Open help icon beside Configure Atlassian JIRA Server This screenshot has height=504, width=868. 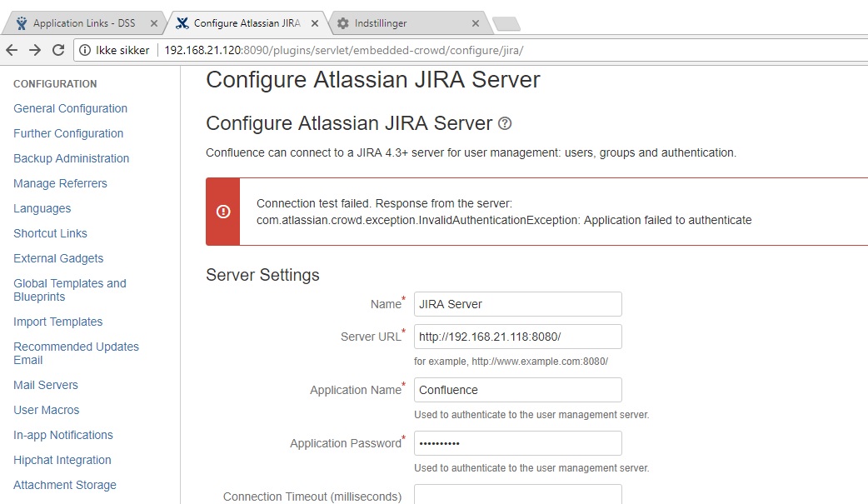coord(505,123)
